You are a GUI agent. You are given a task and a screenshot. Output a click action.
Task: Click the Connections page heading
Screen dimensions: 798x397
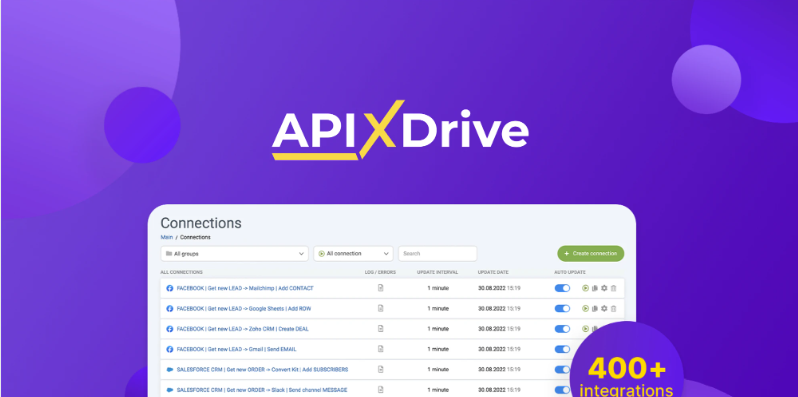[201, 223]
